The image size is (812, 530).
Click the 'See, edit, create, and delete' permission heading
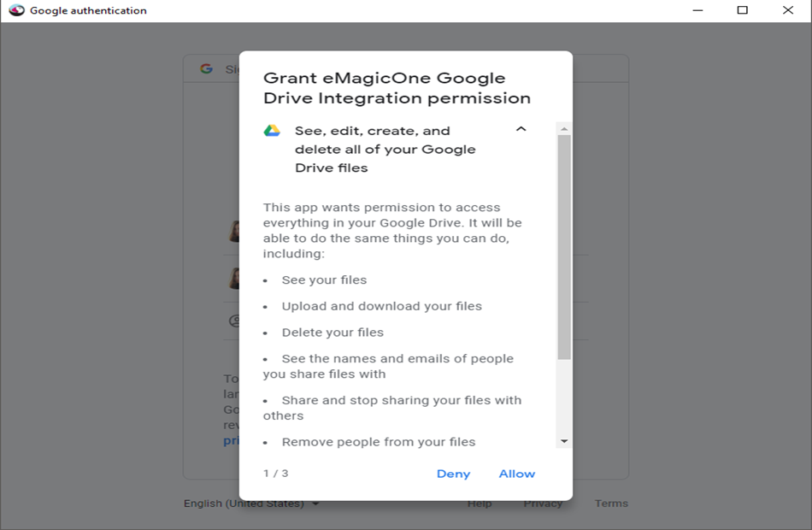(x=385, y=150)
